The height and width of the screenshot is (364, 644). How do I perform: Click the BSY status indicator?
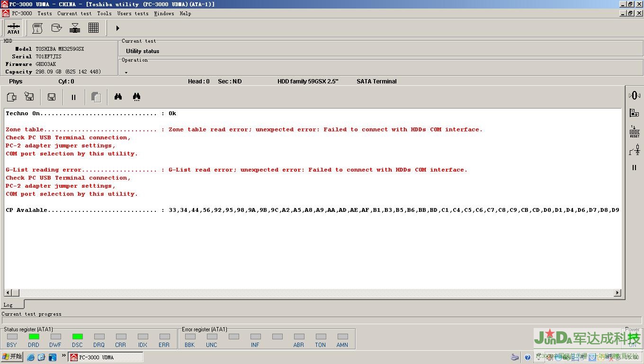click(12, 337)
